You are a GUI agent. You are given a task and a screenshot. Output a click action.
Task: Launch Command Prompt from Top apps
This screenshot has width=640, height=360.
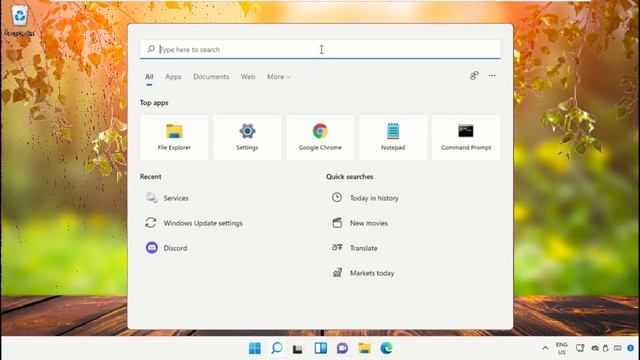point(466,138)
